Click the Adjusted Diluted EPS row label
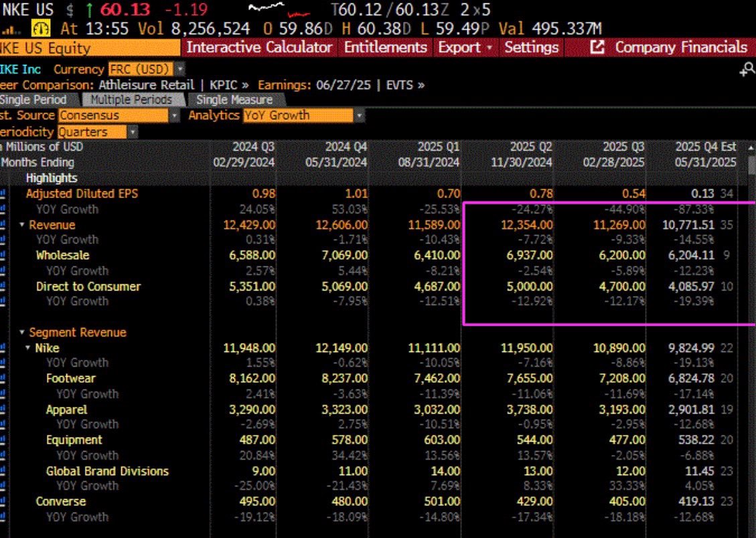Screen dimensions: 756x538 click(x=82, y=193)
